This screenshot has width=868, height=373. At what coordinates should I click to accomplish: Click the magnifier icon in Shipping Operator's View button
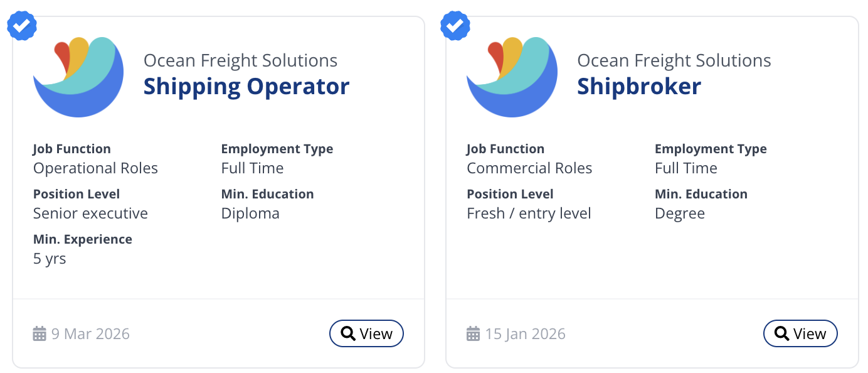click(x=348, y=333)
